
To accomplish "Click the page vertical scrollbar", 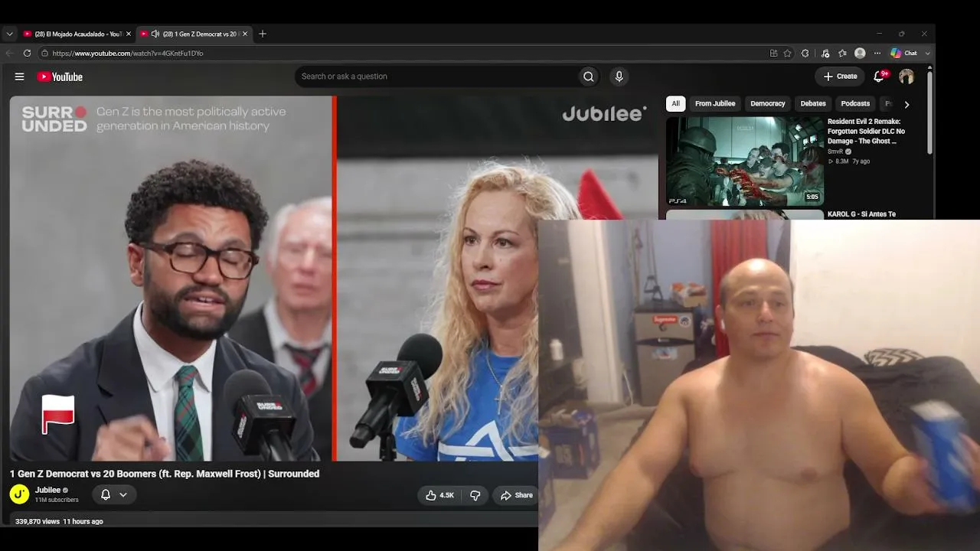I will tap(930, 111).
